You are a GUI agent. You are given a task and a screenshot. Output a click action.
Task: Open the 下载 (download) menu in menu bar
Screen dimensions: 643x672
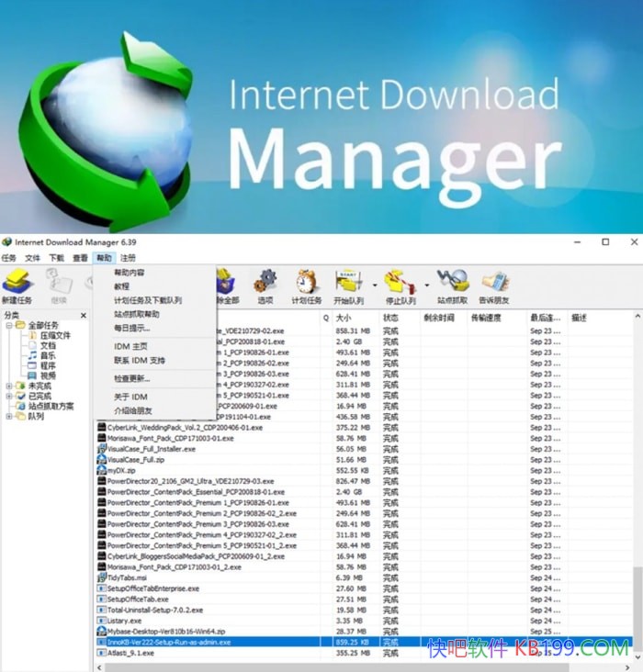point(57,258)
